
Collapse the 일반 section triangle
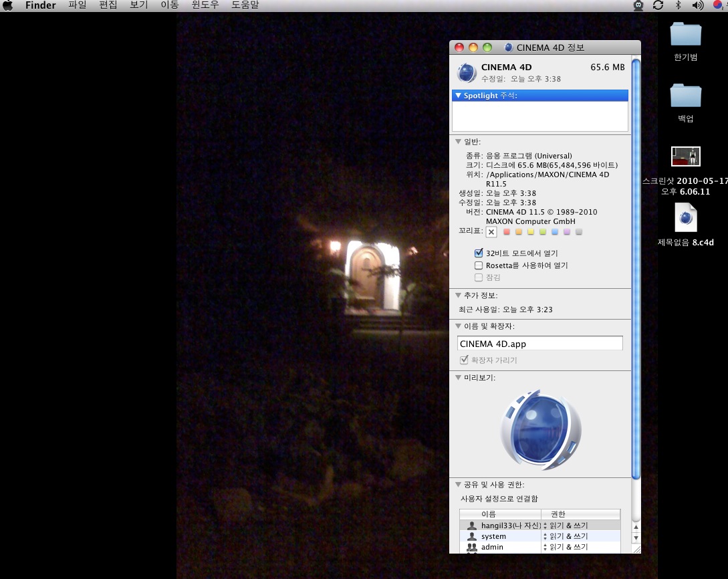point(458,142)
